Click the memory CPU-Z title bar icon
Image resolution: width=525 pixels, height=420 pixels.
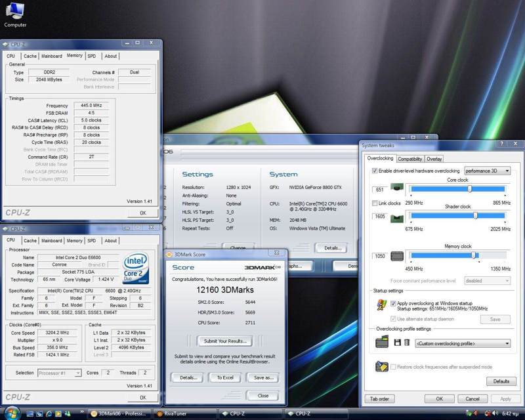(x=5, y=44)
